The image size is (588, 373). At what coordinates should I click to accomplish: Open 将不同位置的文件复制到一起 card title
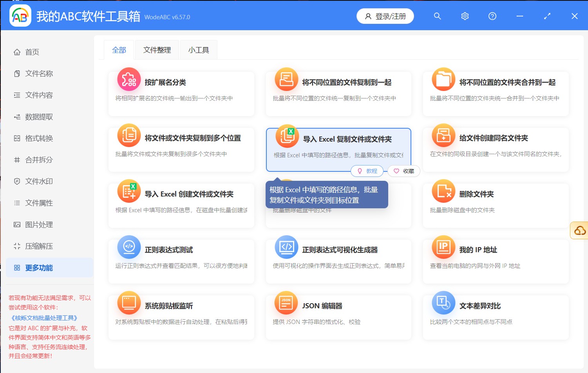pos(347,82)
